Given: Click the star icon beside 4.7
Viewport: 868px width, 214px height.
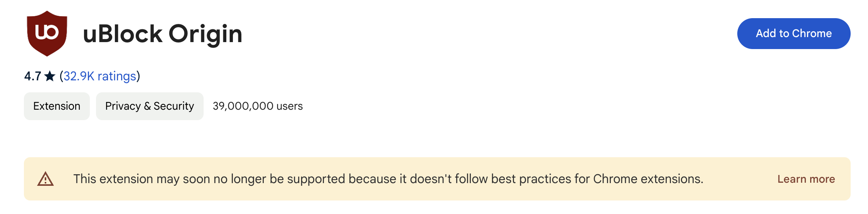Looking at the screenshot, I should point(50,76).
